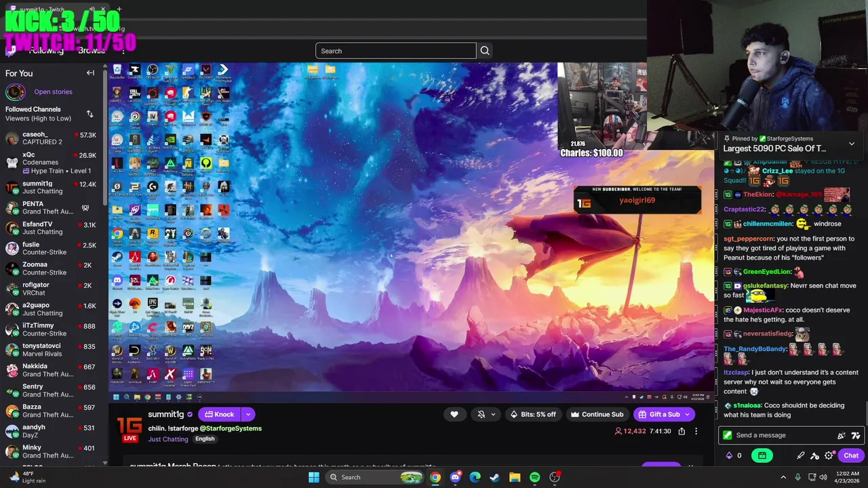The width and height of the screenshot is (868, 488).
Task: Launch Microsoft Edge from the taskbar
Action: 475,477
